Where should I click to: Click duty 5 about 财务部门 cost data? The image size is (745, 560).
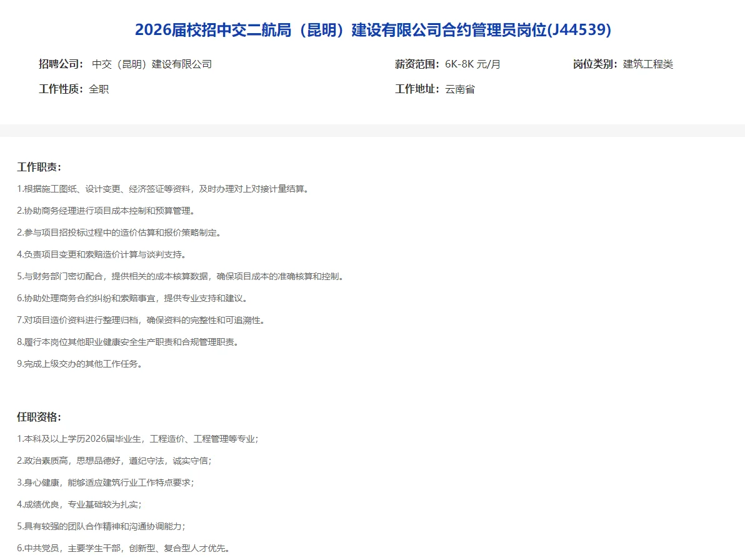click(x=181, y=276)
